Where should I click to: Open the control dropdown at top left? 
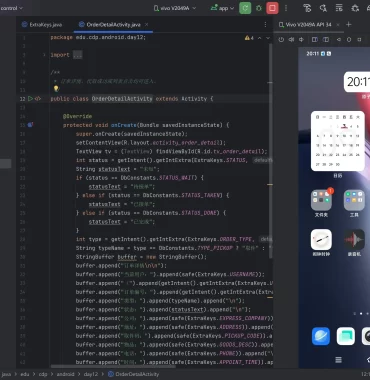(x=12, y=8)
